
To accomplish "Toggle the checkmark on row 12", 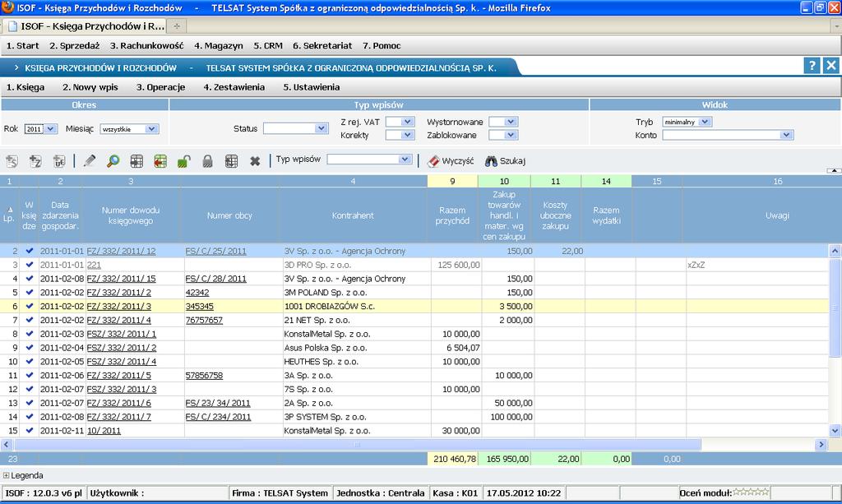I will coord(30,389).
